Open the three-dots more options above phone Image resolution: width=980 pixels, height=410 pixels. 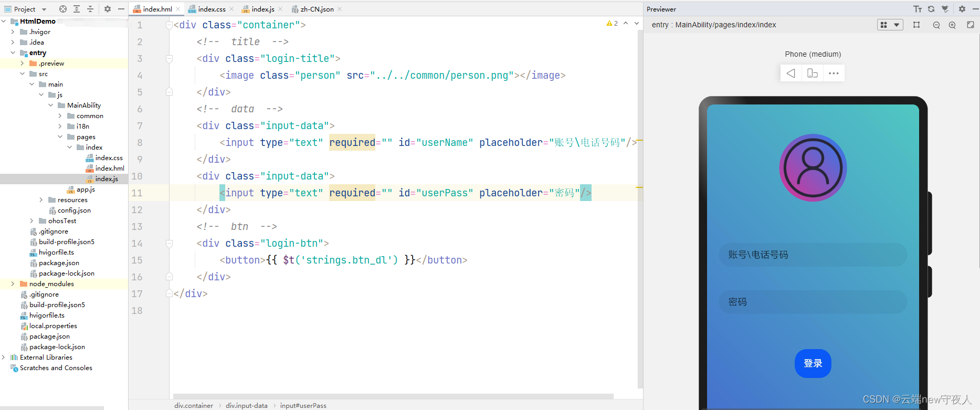click(x=834, y=73)
